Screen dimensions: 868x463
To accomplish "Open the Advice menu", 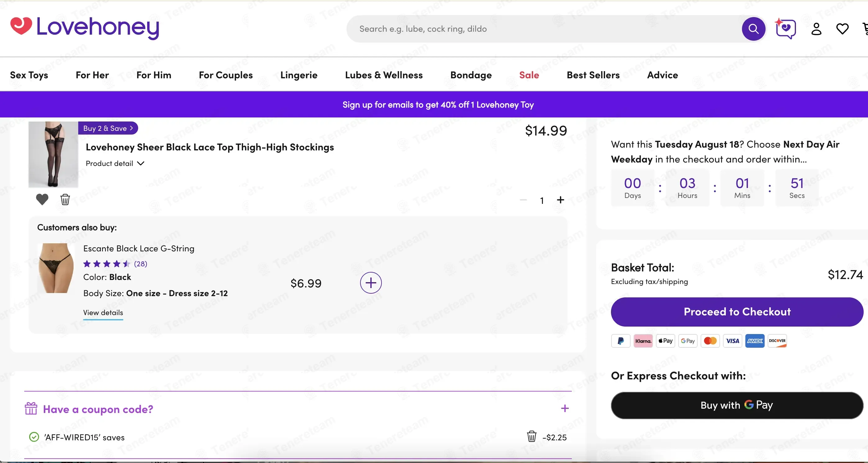I will tap(662, 75).
